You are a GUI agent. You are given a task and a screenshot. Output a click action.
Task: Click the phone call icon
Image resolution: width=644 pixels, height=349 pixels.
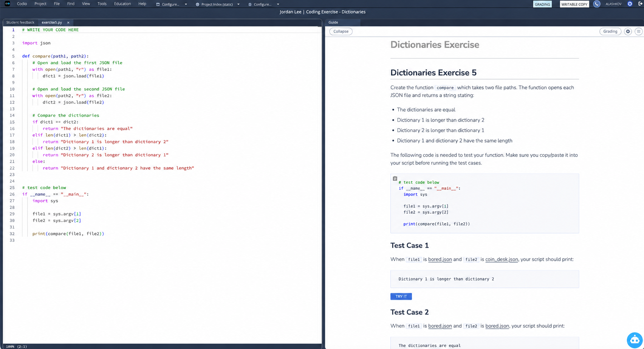596,4
